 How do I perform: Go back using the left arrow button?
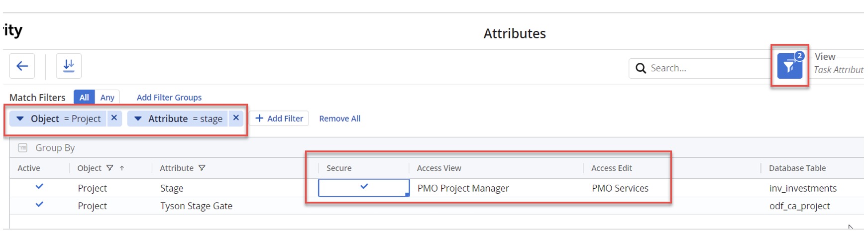[22, 66]
